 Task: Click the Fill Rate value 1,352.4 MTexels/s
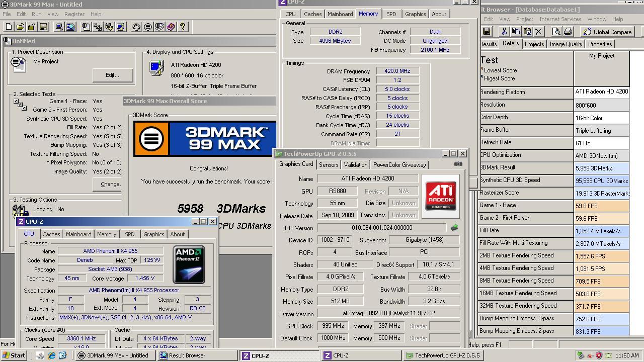[x=601, y=231]
